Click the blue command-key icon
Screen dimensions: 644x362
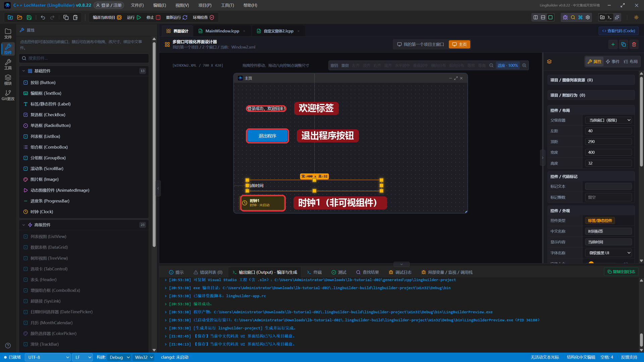pyautogui.click(x=580, y=17)
